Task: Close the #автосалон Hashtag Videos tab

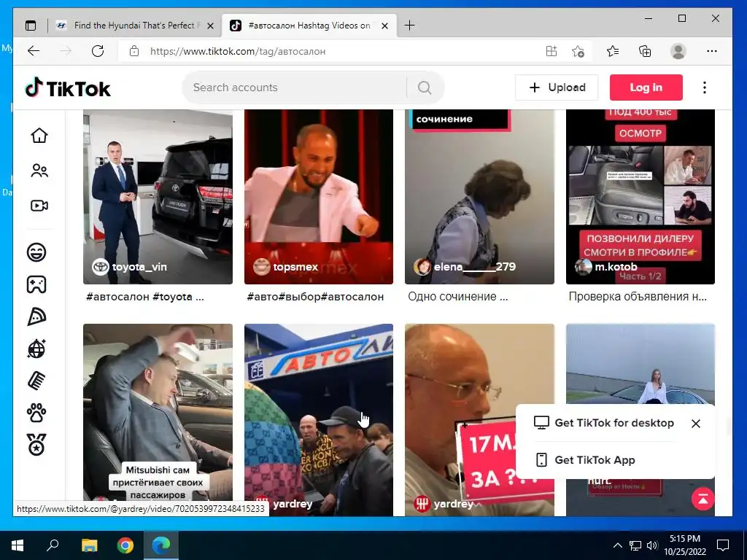Action: [x=385, y=26]
